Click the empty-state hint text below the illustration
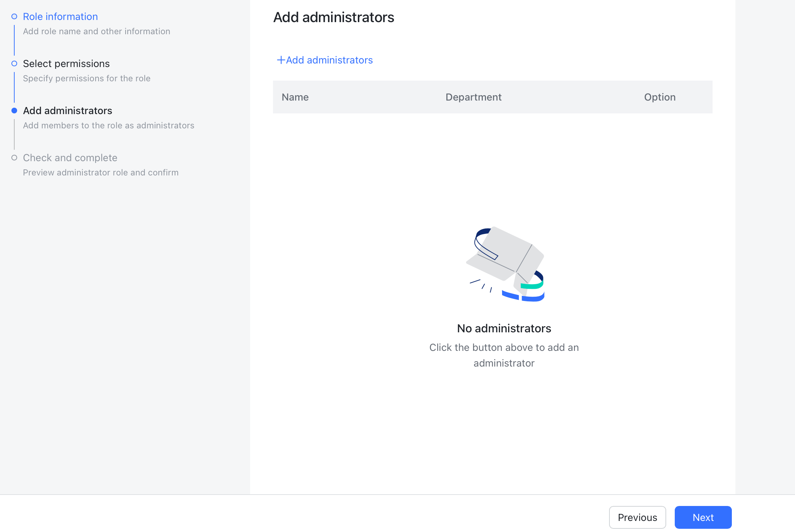 (x=504, y=355)
